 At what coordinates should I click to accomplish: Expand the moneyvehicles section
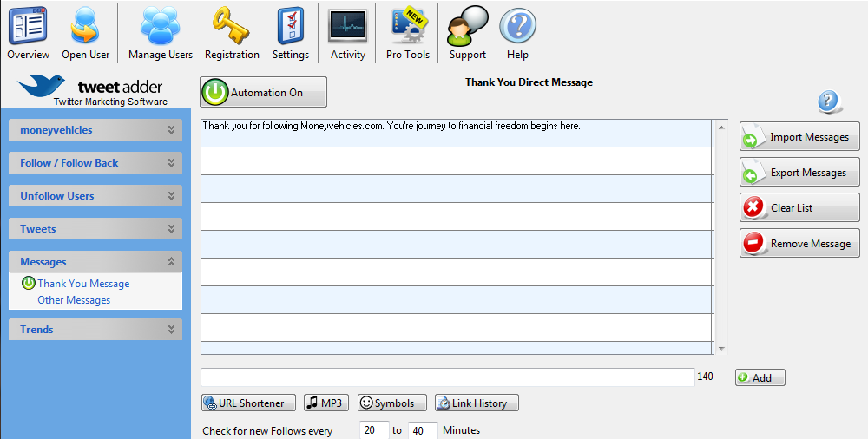tap(95, 130)
